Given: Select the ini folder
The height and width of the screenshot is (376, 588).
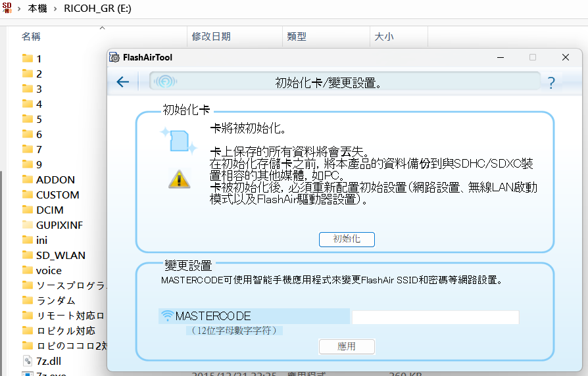Looking at the screenshot, I should pyautogui.click(x=34, y=240).
